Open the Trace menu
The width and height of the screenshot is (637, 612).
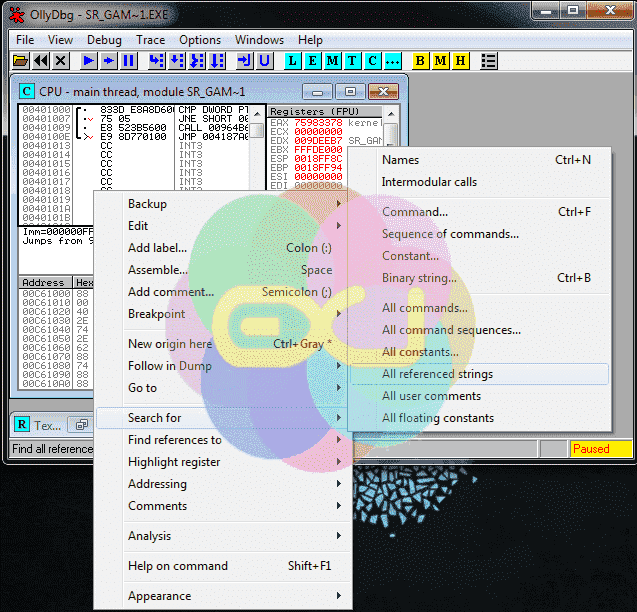click(x=151, y=40)
